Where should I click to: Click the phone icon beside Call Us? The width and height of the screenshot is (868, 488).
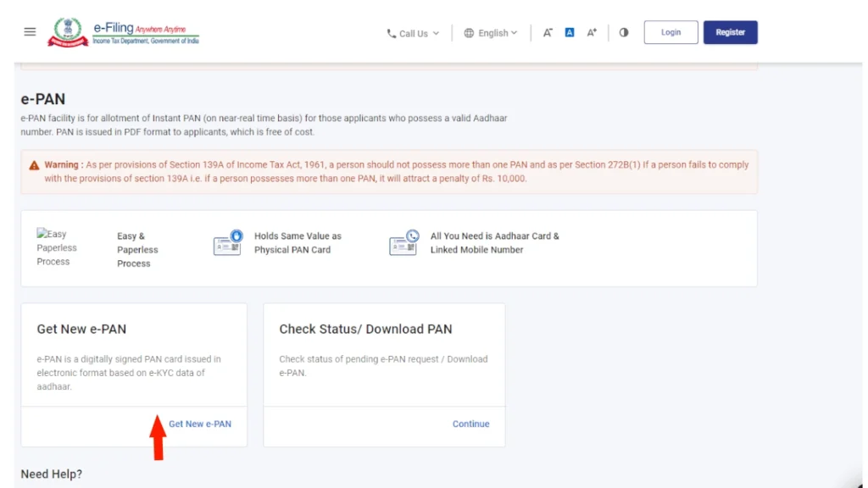click(392, 34)
